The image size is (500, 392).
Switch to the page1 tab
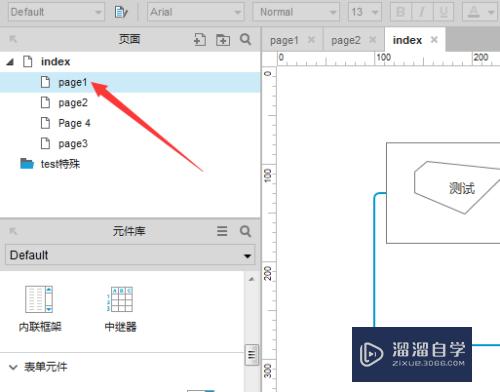pos(284,40)
